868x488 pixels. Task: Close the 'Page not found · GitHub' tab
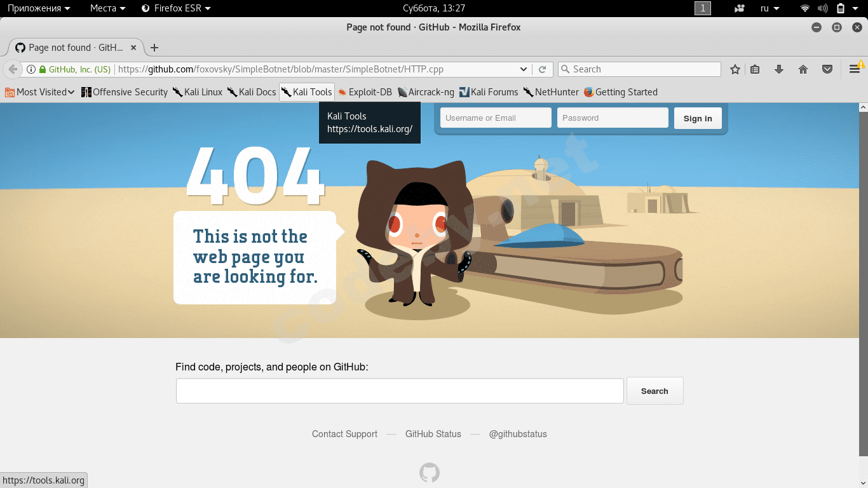(133, 48)
